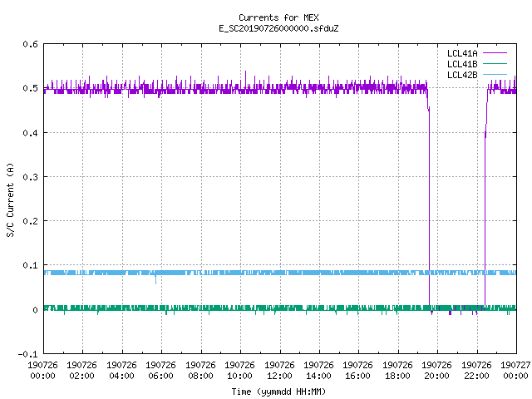Click the "S/C Current (A)" y-axis label

11,199
